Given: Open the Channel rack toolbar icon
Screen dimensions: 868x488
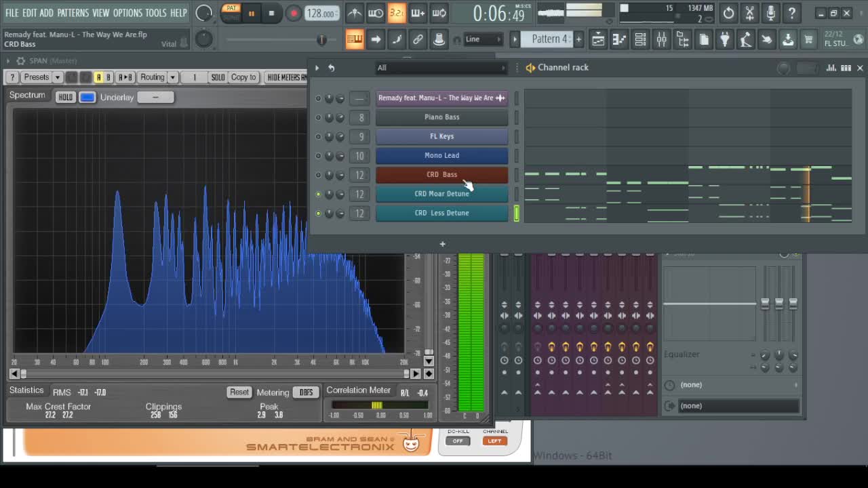Looking at the screenshot, I should click(x=640, y=40).
